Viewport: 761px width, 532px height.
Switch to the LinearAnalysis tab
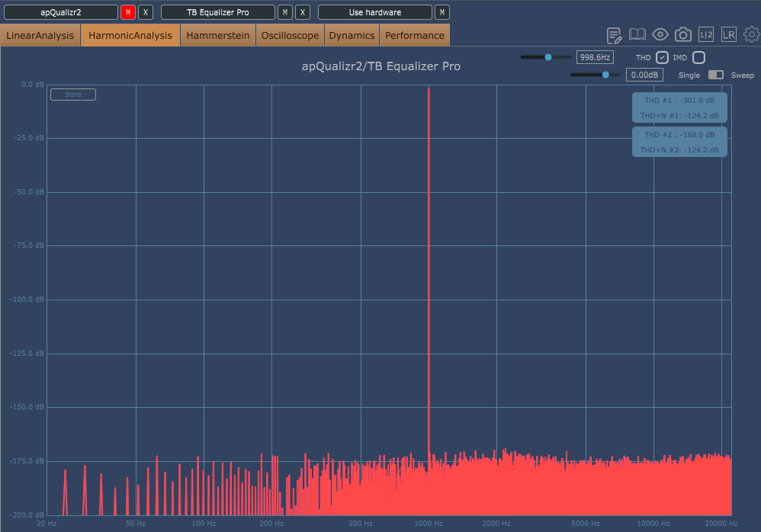pyautogui.click(x=40, y=35)
